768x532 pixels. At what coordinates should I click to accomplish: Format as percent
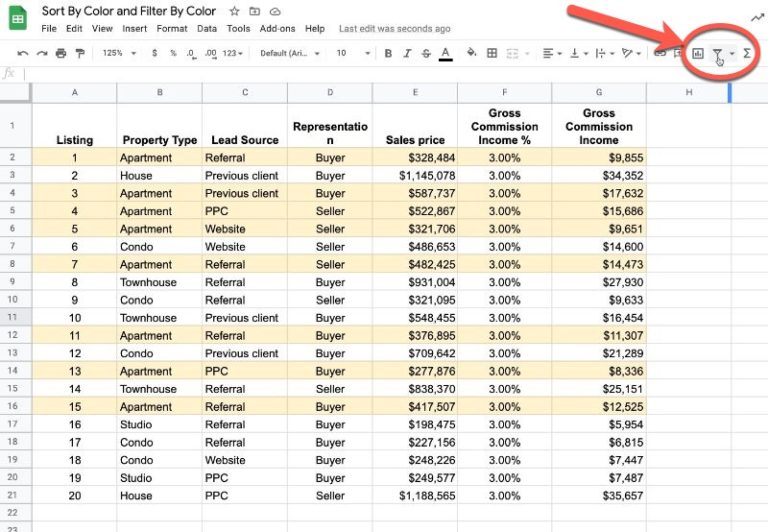[173, 53]
